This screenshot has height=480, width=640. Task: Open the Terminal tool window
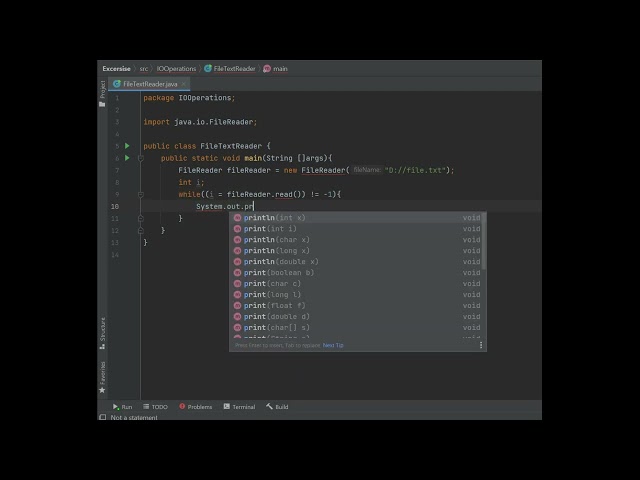pos(239,407)
